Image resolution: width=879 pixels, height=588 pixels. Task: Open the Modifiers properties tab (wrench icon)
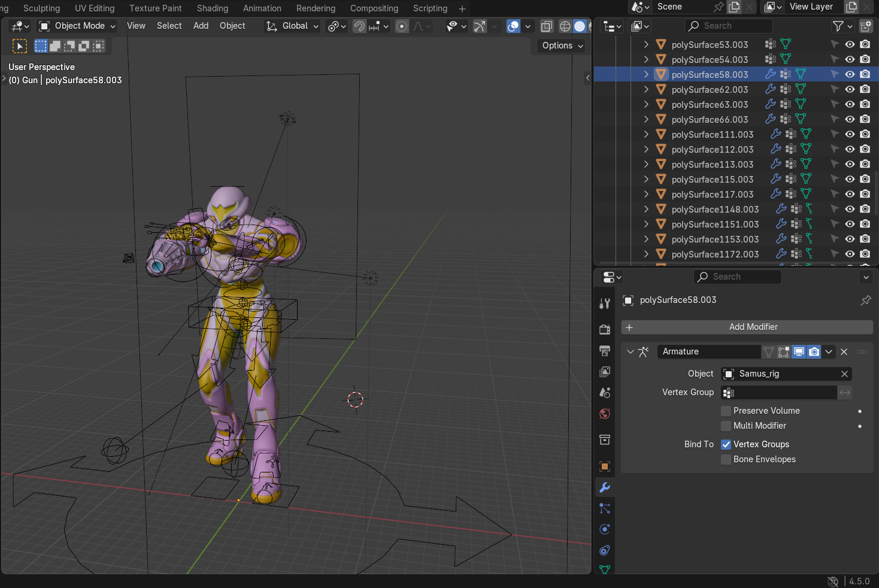tap(605, 487)
